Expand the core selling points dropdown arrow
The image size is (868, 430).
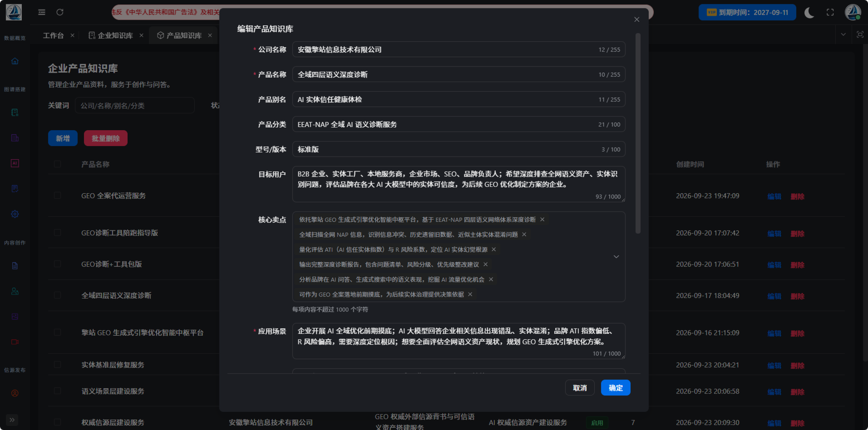(616, 257)
